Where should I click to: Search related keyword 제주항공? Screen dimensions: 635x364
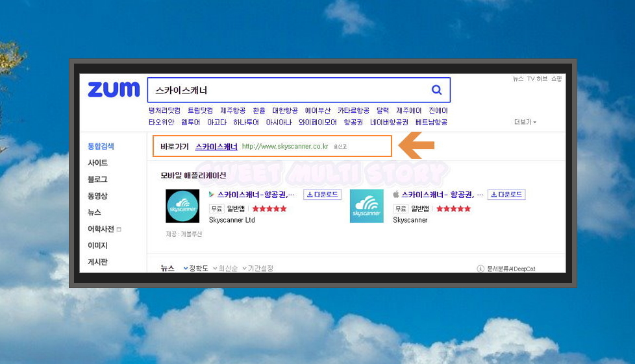click(x=233, y=110)
